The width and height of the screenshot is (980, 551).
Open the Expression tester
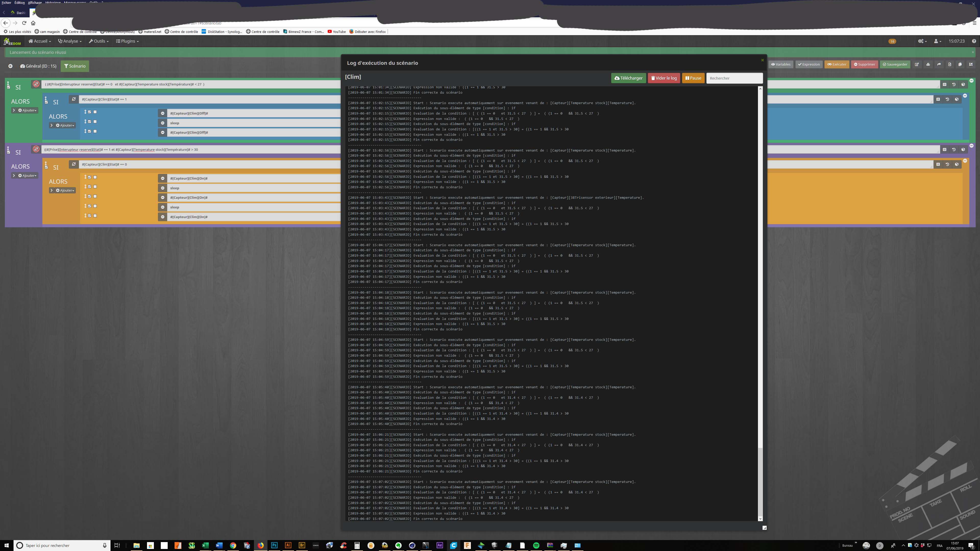tap(809, 64)
